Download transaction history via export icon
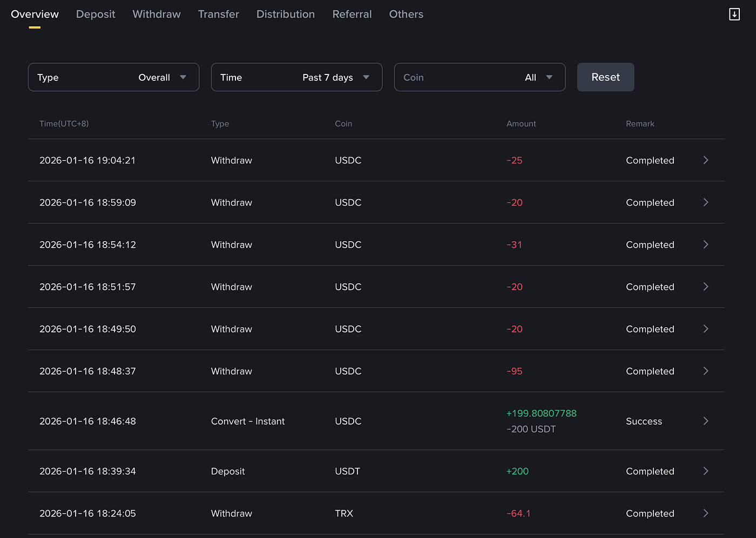756x538 pixels. [x=734, y=14]
